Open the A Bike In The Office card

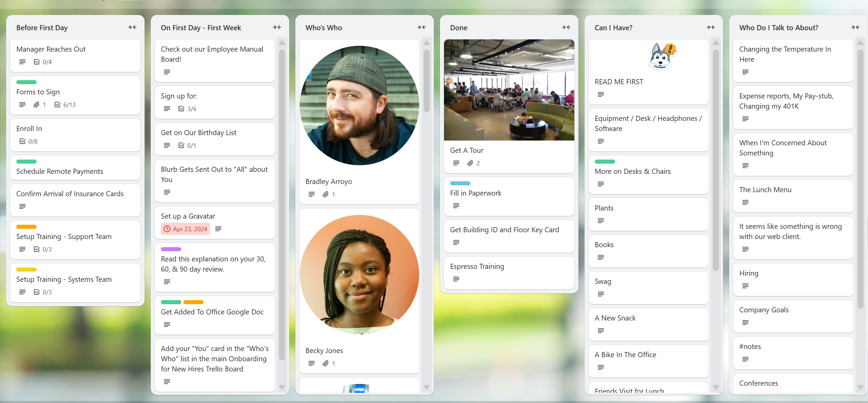649,361
